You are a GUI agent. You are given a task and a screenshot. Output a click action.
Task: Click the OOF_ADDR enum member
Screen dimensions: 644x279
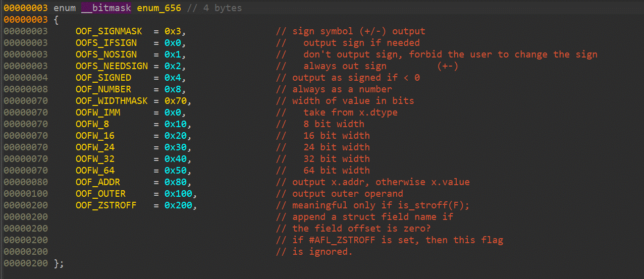[x=98, y=182]
